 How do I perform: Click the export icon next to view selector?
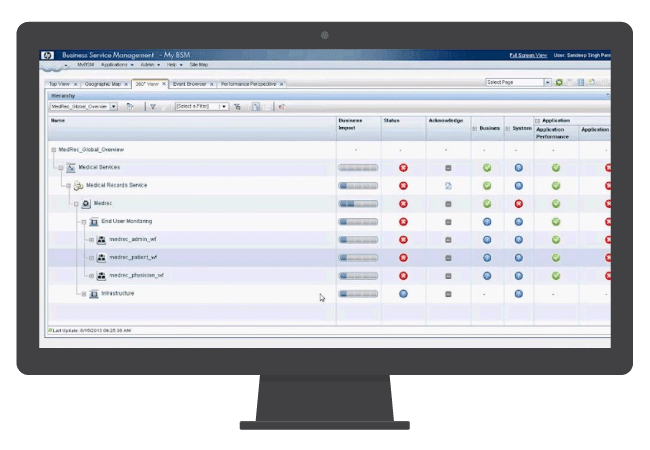coord(130,106)
